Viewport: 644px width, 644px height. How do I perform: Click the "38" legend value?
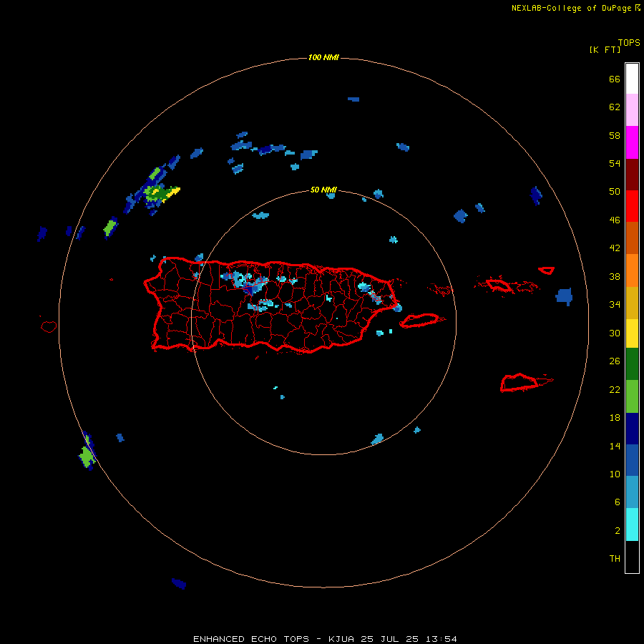(615, 276)
